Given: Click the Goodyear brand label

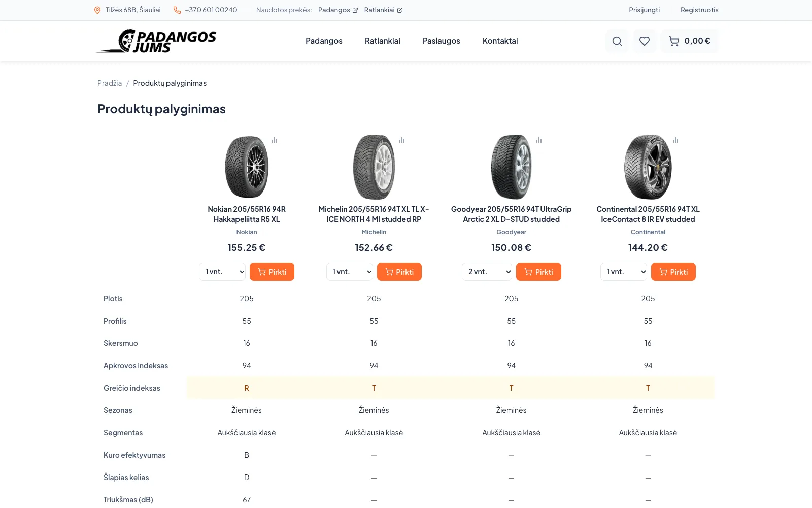Looking at the screenshot, I should coord(512,232).
